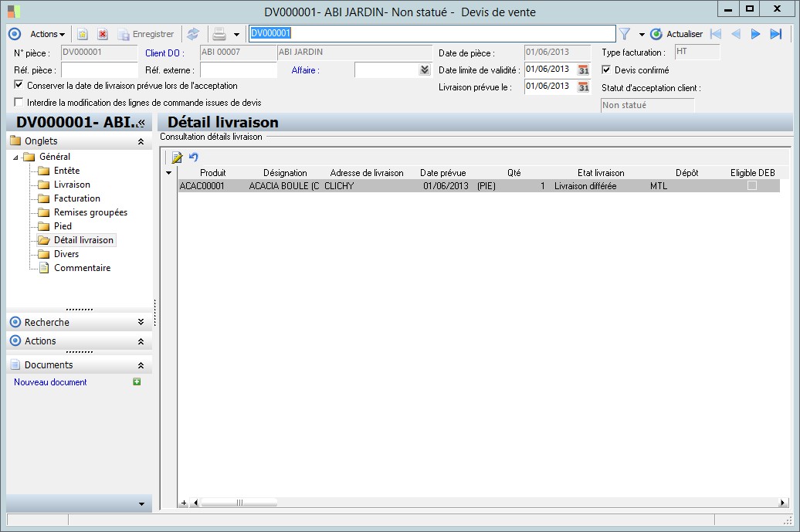Click the filter funnel icon
Viewport: 800px width, 532px height.
625,34
